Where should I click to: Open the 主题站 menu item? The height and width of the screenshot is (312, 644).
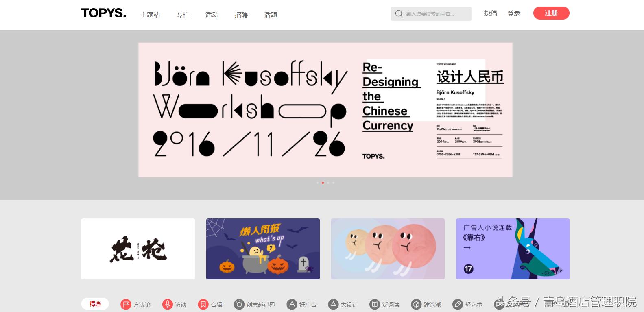(x=150, y=15)
